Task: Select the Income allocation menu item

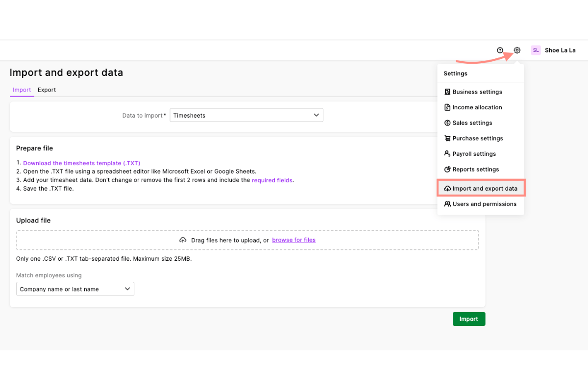Action: [x=477, y=107]
